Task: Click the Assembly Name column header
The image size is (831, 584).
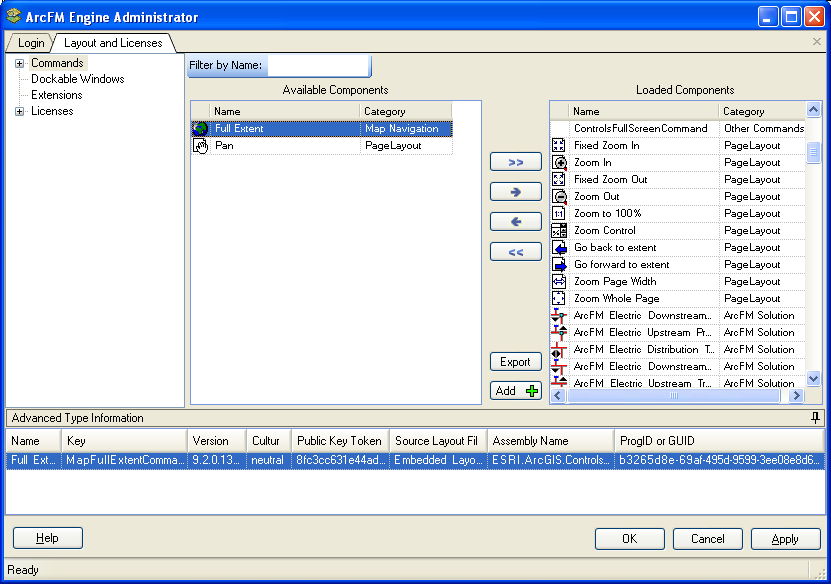Action: pyautogui.click(x=551, y=441)
